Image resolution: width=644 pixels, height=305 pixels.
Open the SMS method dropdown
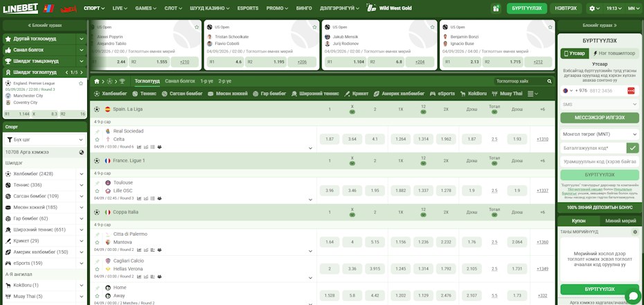point(600,105)
